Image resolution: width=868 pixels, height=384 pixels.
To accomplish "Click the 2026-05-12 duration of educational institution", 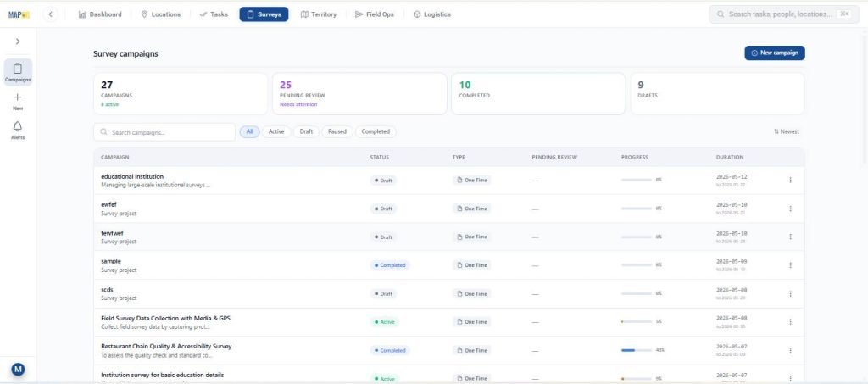I will pyautogui.click(x=732, y=177).
